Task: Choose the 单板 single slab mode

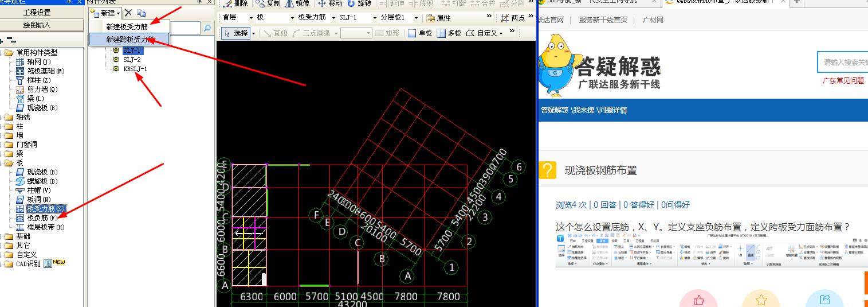Action: 420,33
